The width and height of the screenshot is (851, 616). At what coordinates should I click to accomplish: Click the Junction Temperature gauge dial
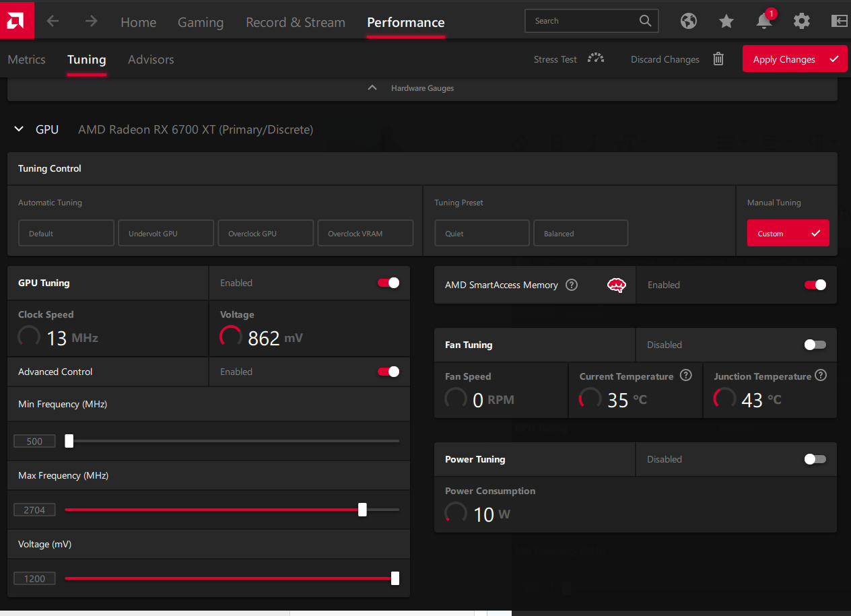pyautogui.click(x=725, y=399)
